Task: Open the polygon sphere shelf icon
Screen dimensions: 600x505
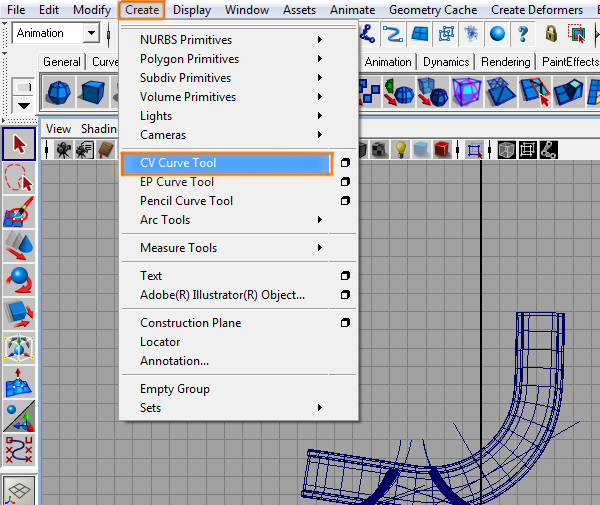Action: click(x=60, y=92)
